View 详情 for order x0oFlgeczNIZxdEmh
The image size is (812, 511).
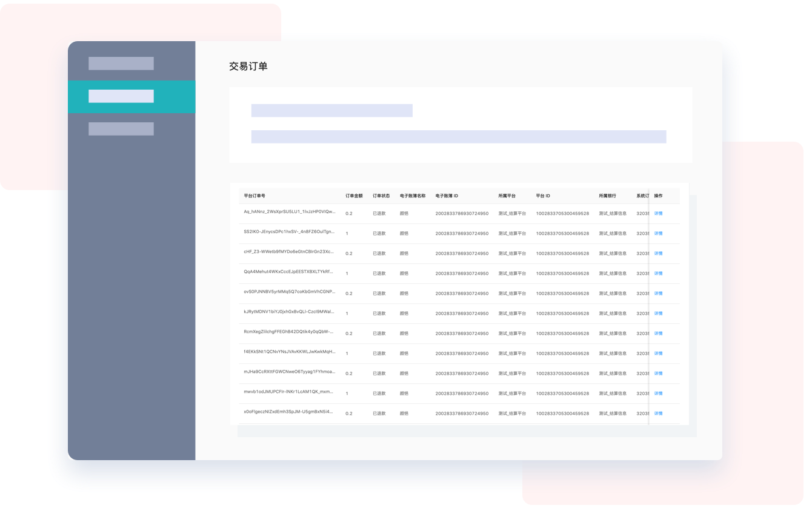click(x=658, y=413)
